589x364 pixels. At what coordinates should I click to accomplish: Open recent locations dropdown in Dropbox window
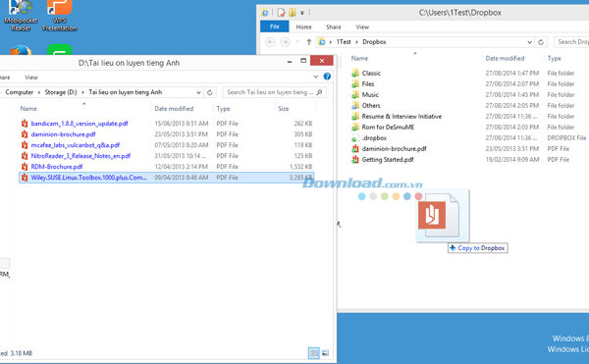(297, 42)
